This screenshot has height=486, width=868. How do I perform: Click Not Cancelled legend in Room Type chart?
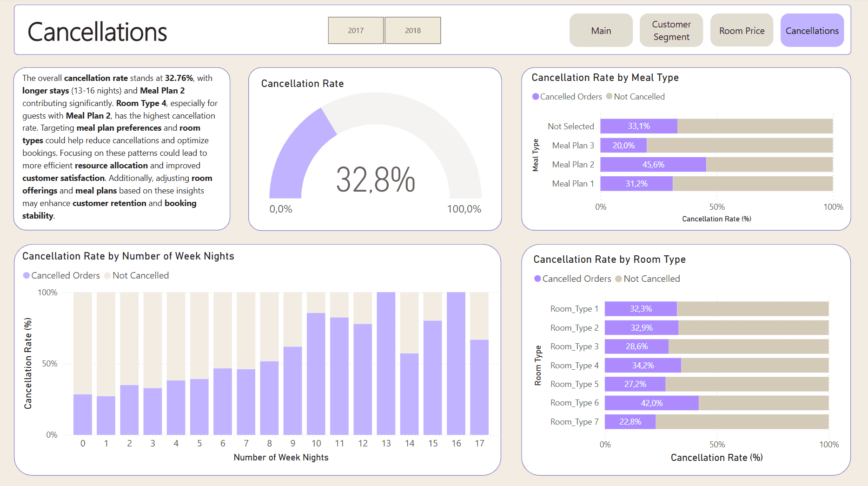(651, 279)
